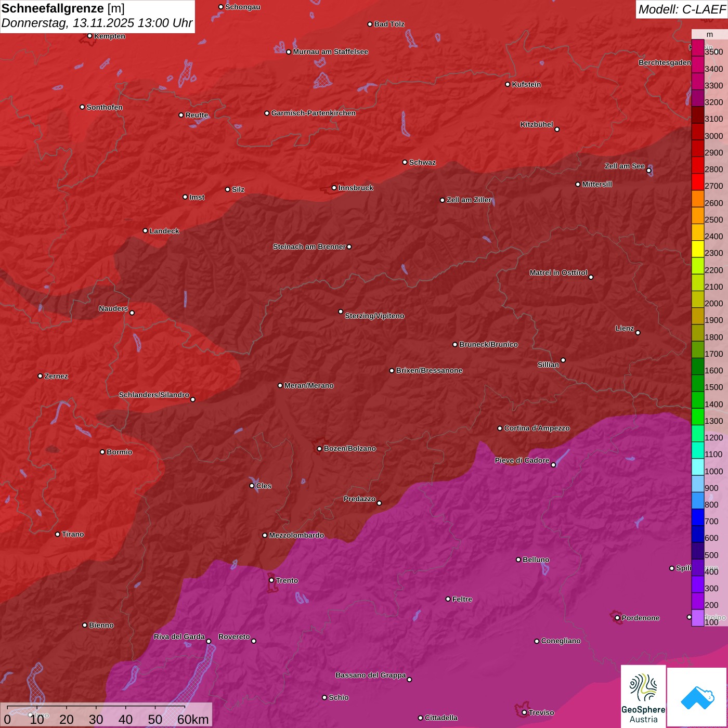The image size is (728, 728).
Task: Pick the 1500 m green legend swatch
Action: [698, 383]
